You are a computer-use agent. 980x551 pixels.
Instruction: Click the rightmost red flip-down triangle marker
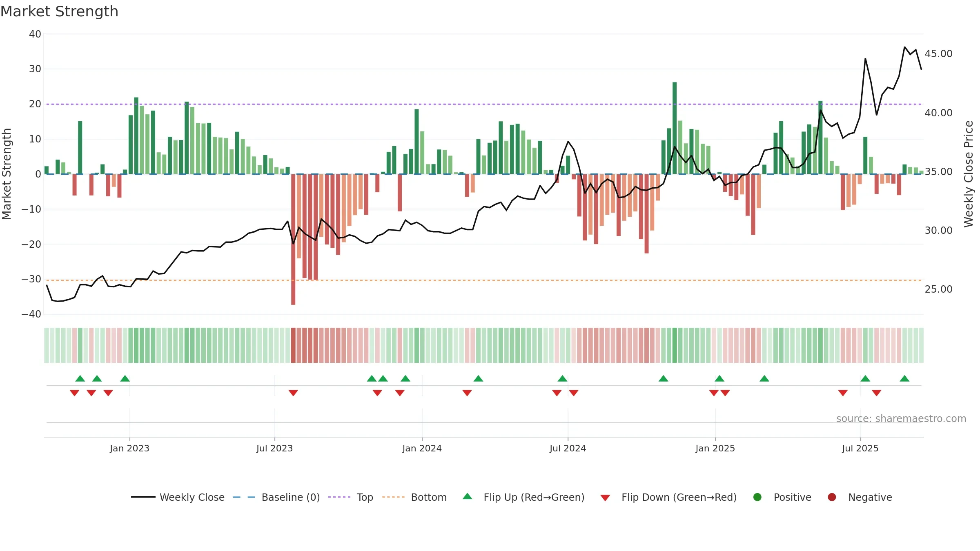876,393
